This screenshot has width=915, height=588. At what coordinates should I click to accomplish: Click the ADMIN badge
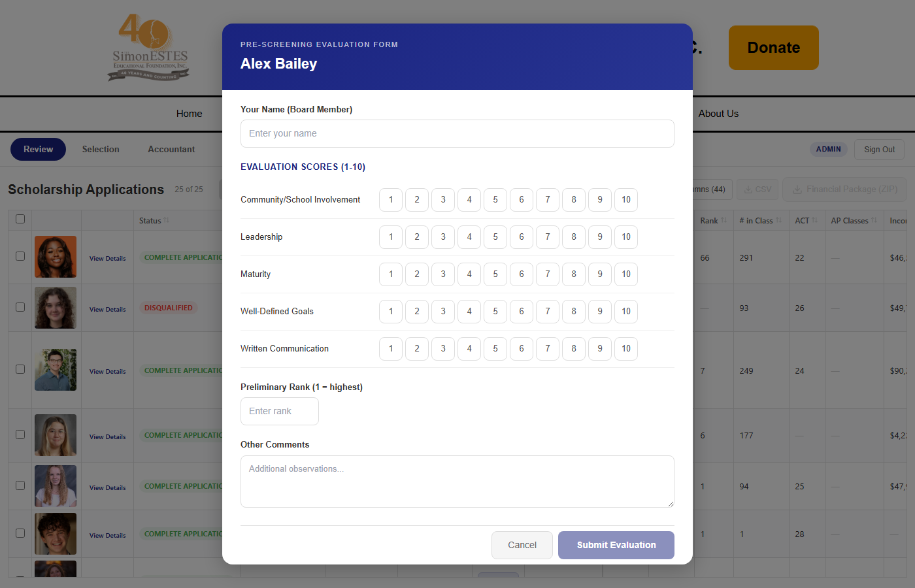tap(829, 149)
